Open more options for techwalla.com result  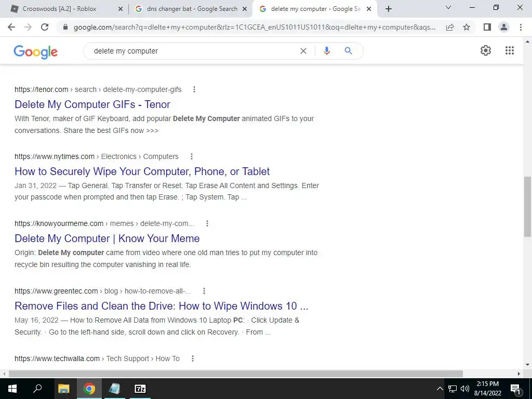click(192, 358)
